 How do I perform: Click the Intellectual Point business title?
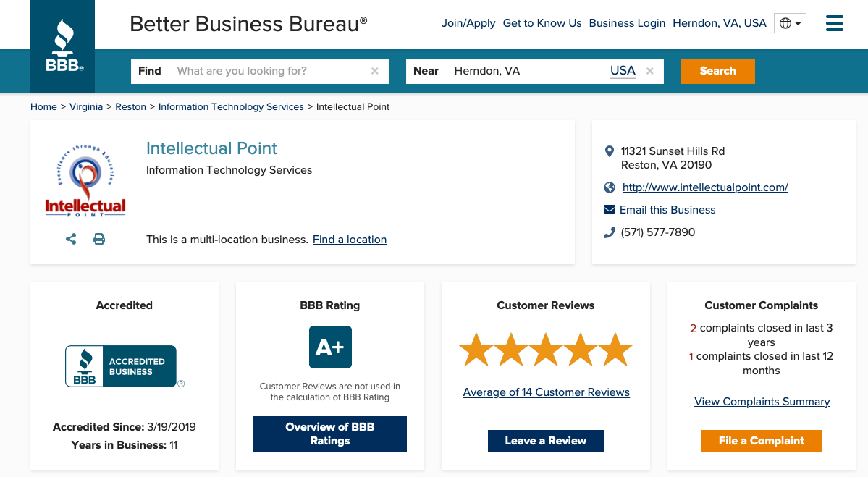point(211,148)
